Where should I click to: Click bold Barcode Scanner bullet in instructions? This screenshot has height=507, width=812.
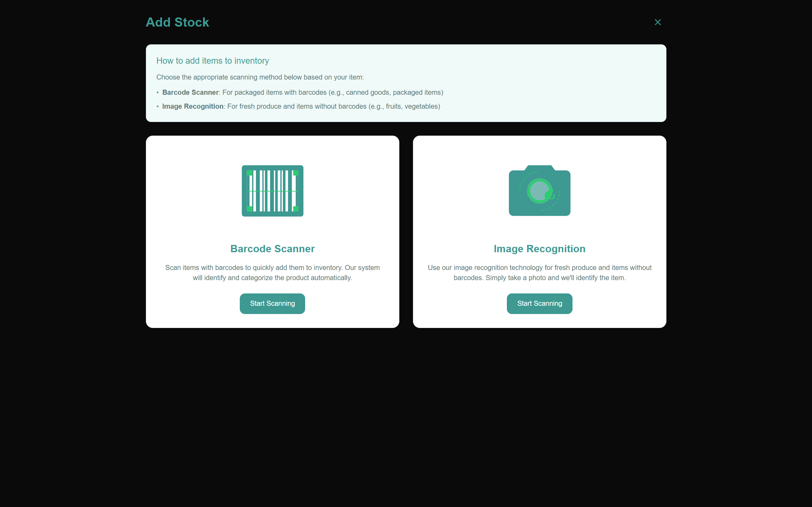tap(190, 92)
